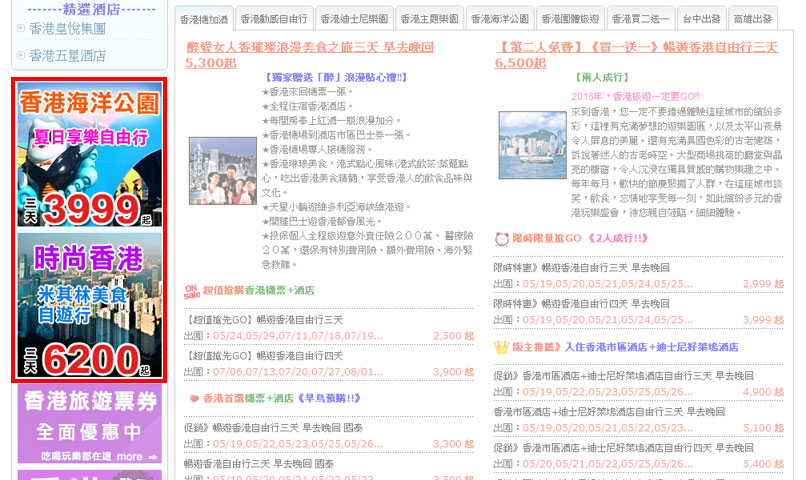Open the 【第二人免費】買一送一 headline link
The height and width of the screenshot is (480, 806).
point(636,46)
